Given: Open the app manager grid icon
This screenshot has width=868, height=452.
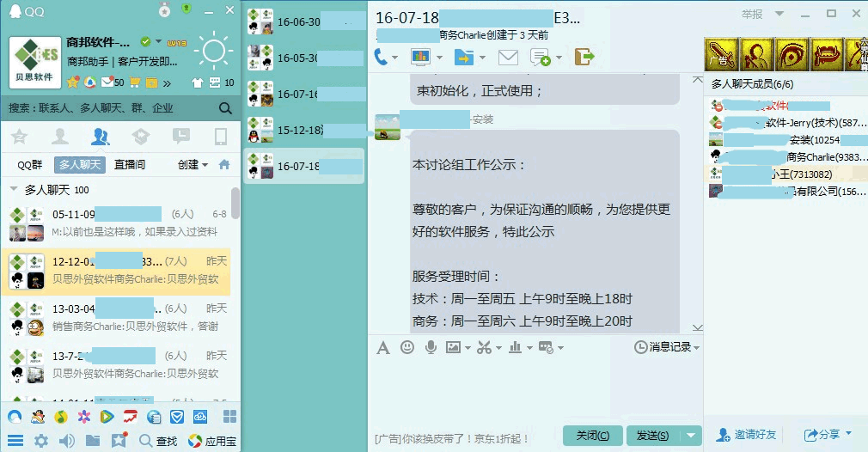Looking at the screenshot, I should click(229, 416).
